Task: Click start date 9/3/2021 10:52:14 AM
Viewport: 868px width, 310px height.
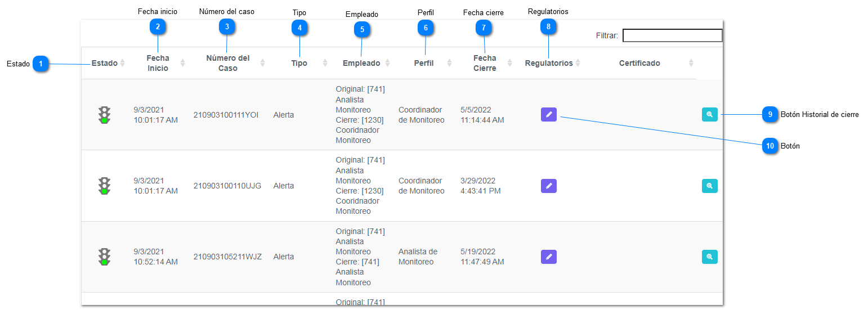Action: click(156, 257)
